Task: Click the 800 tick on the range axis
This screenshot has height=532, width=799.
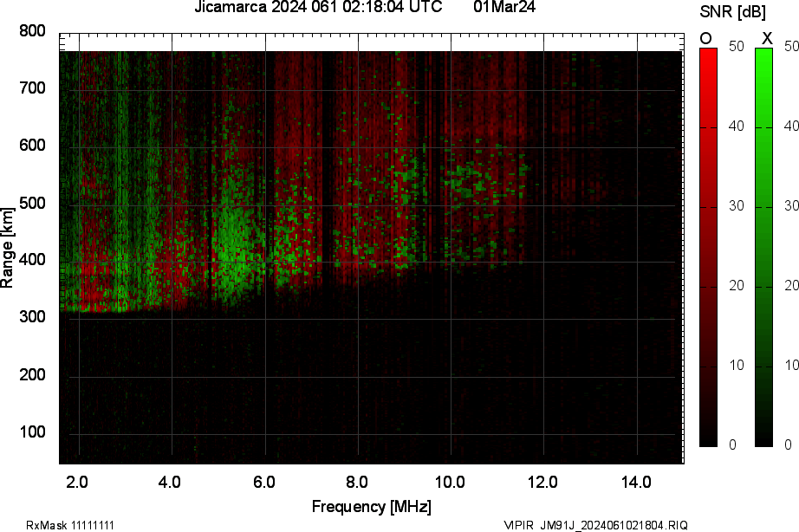Action: coord(32,31)
